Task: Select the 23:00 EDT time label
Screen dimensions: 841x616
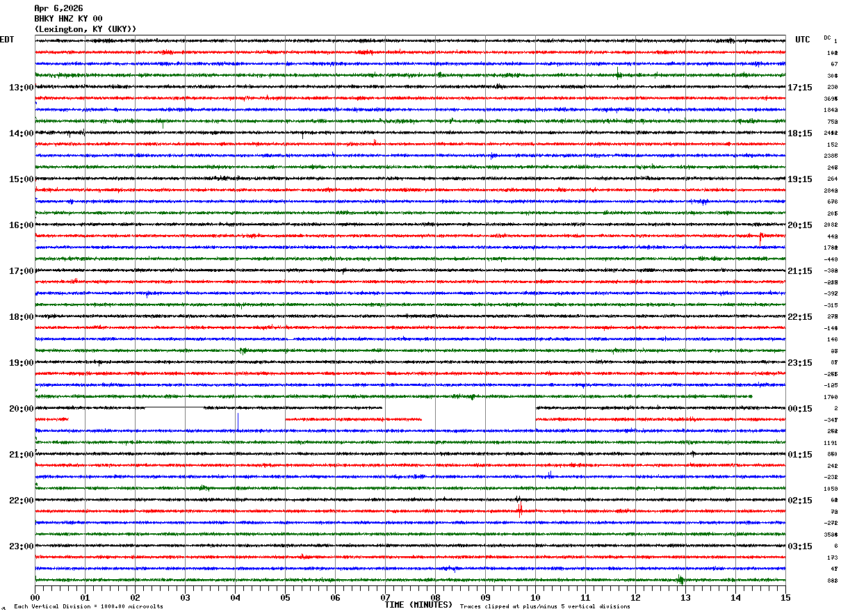Action: click(22, 546)
